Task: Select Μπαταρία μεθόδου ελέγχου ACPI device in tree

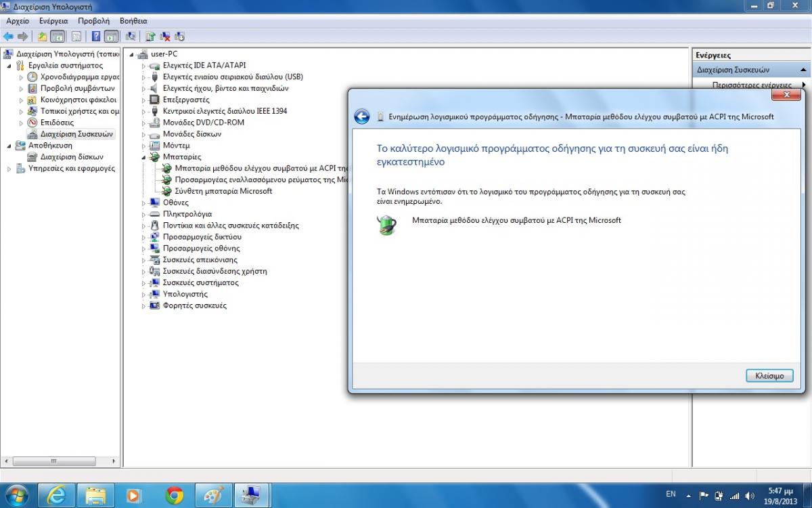Action: pyautogui.click(x=261, y=169)
